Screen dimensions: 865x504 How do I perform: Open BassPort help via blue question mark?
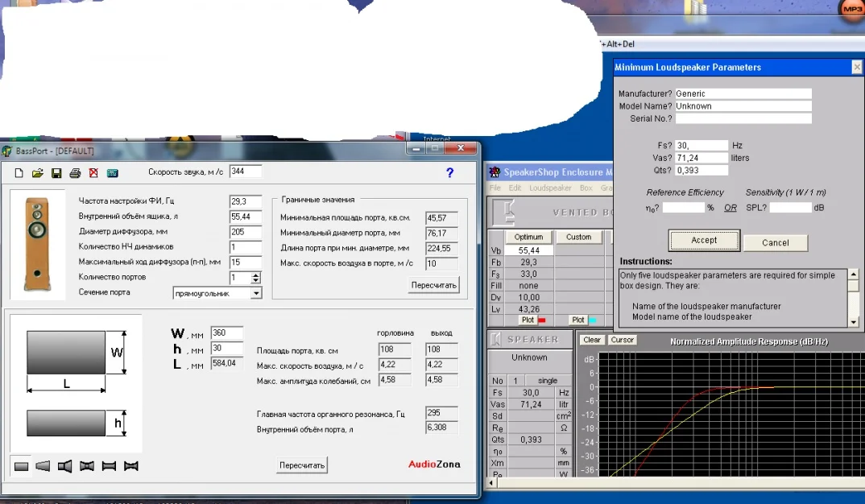tap(449, 172)
